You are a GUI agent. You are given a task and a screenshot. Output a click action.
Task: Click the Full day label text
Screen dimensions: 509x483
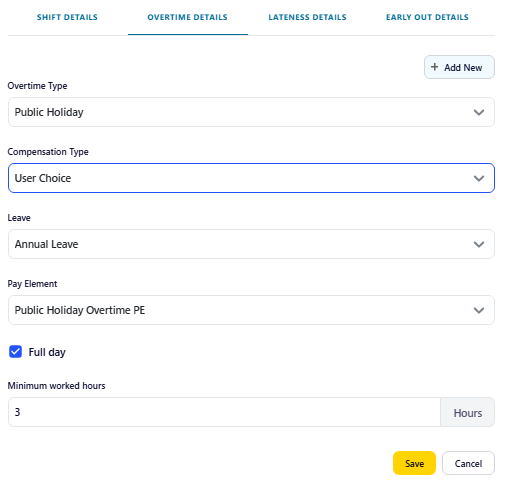click(x=47, y=352)
